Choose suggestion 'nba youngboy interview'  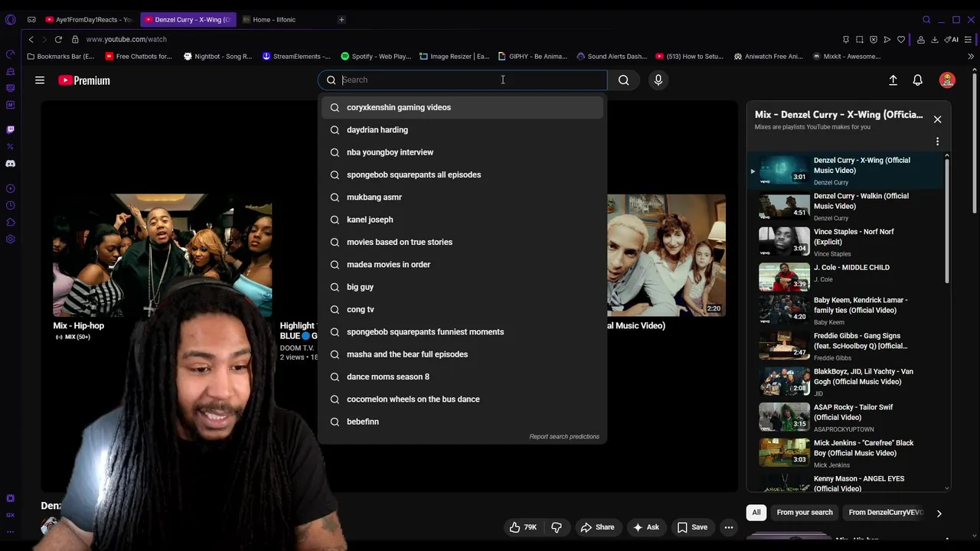pyautogui.click(x=462, y=152)
